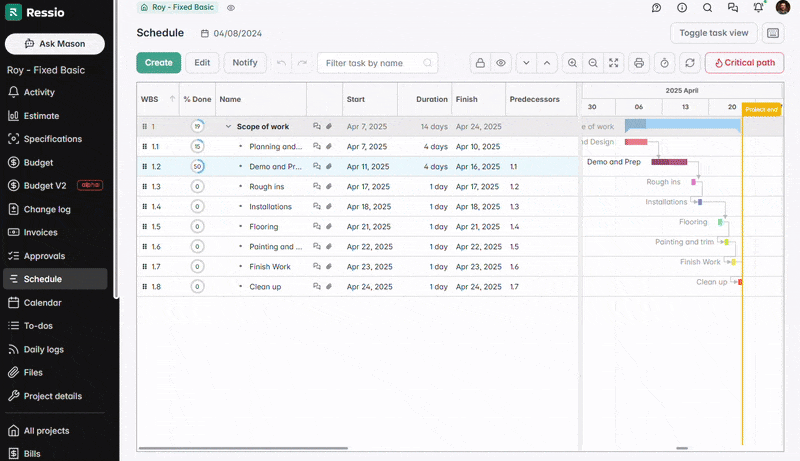Screen dimensions: 800x461
Task: Click the up chevron button in toolbar
Action: coord(546,63)
